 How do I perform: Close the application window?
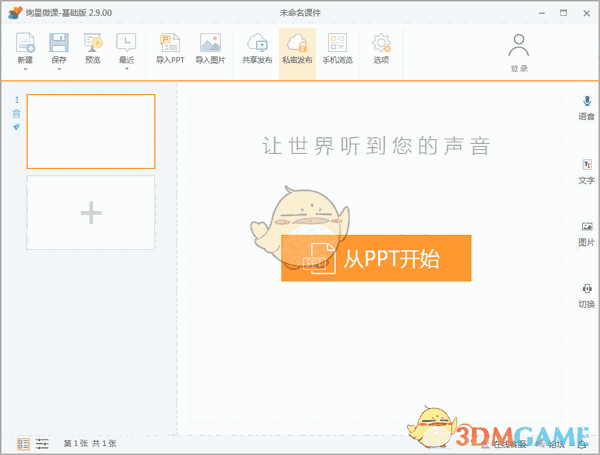(x=586, y=13)
